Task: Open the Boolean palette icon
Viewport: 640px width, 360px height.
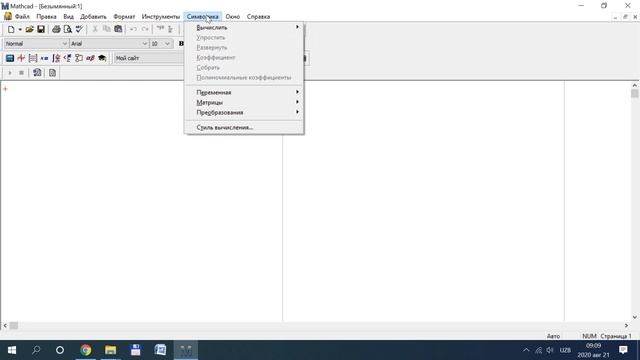Action: pos(67,58)
